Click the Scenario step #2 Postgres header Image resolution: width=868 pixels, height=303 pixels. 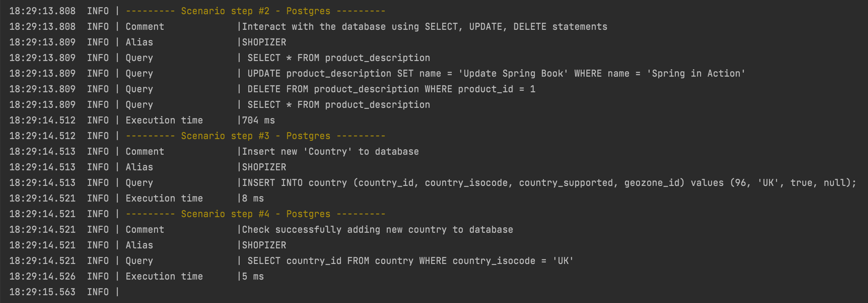[x=255, y=11]
